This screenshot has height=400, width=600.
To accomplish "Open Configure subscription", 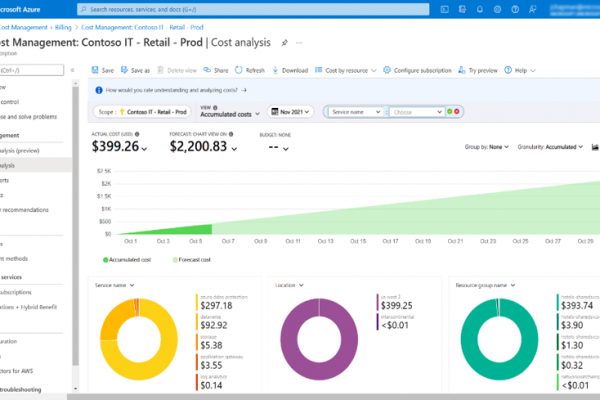I will [417, 70].
